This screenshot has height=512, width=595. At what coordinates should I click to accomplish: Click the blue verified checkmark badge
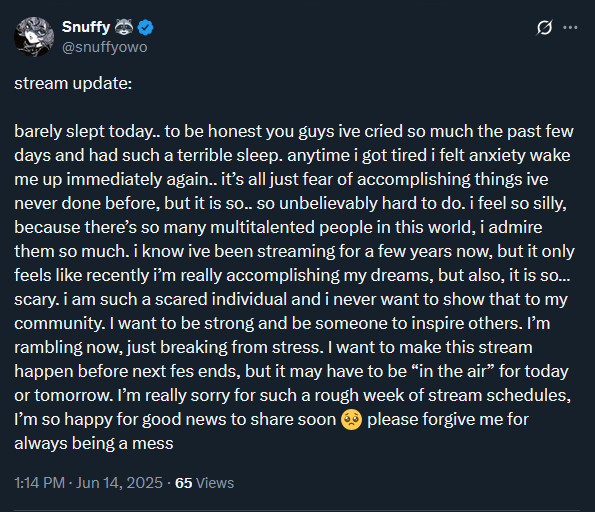point(145,27)
